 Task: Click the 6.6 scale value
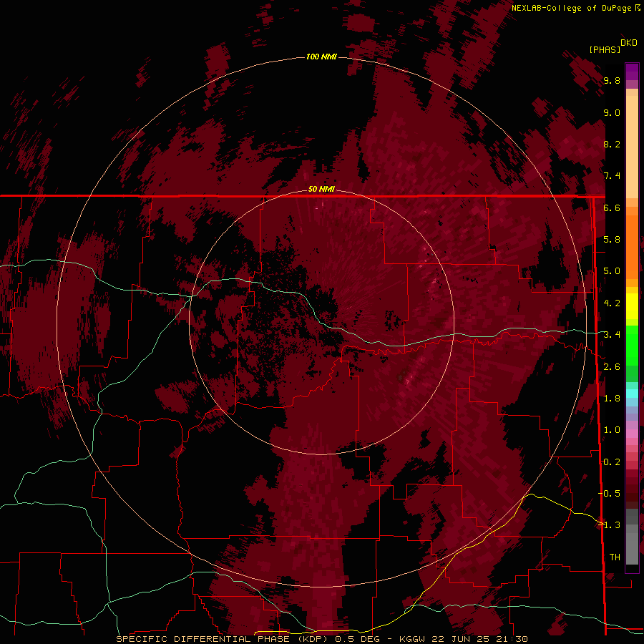612,208
